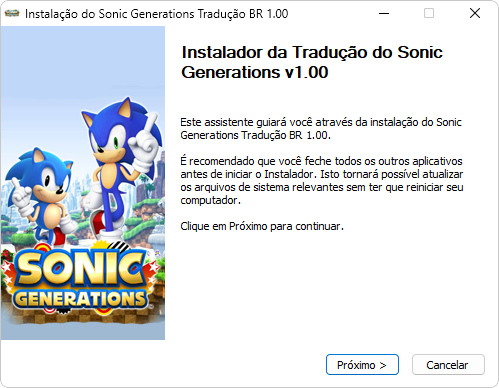This screenshot has height=388, width=499.
Task: Click the Próximo button to continue
Action: [362, 365]
